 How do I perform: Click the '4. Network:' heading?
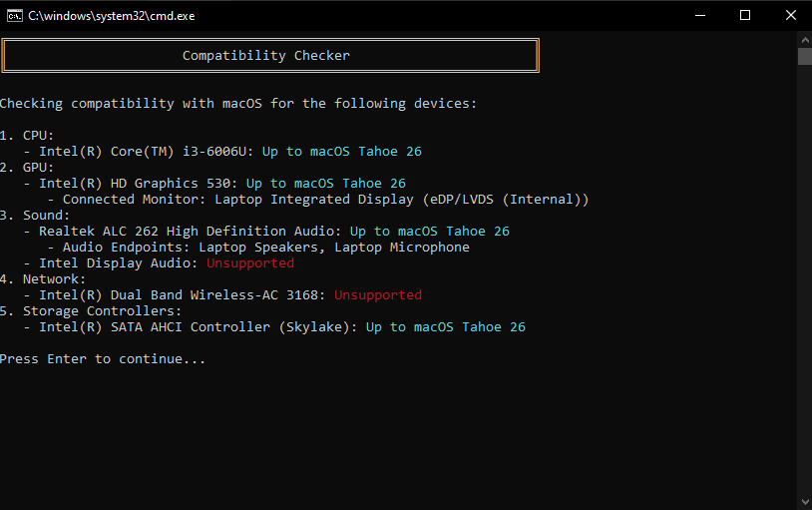(43, 279)
